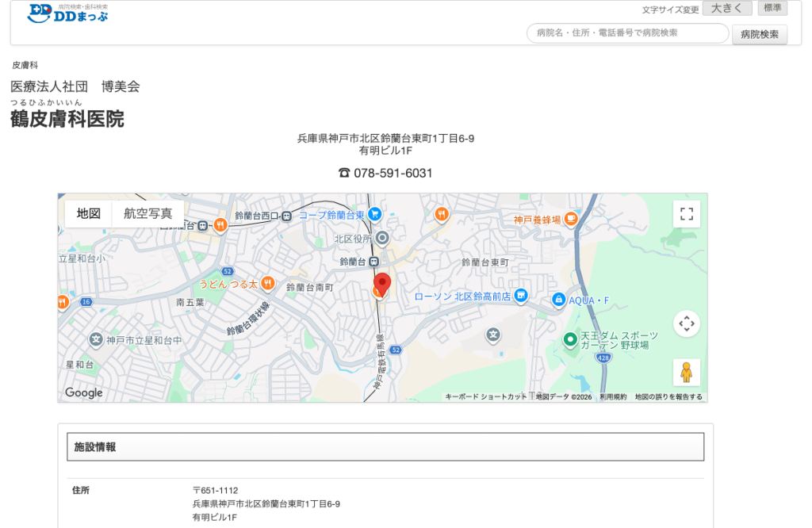Open the DDまっぷ logo home link
Screen dimensions: 812x528
click(67, 13)
